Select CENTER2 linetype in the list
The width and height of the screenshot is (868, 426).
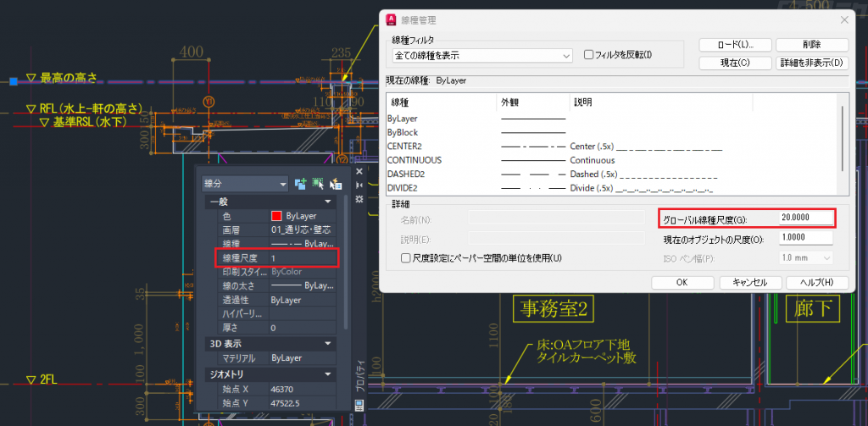click(x=403, y=146)
